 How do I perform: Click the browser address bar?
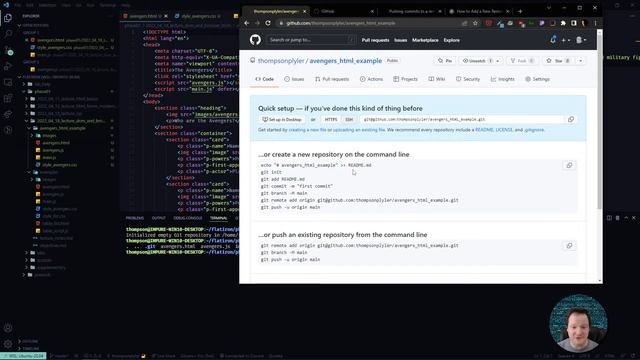371,23
